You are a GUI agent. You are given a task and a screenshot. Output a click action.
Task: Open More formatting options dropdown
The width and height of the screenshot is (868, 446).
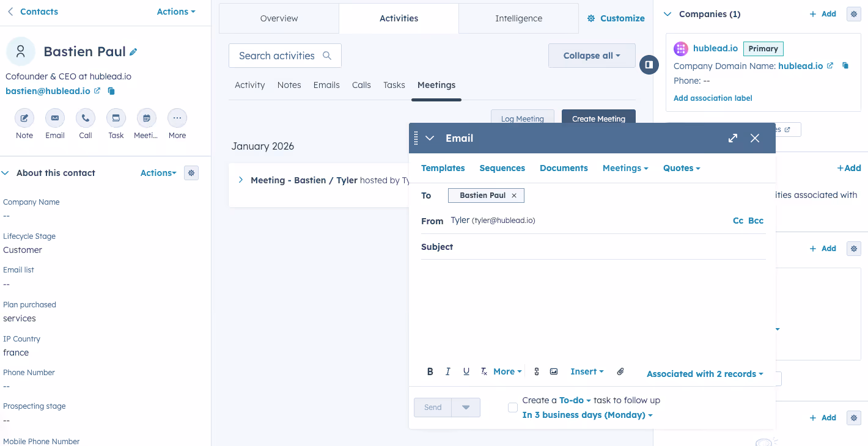tap(507, 371)
